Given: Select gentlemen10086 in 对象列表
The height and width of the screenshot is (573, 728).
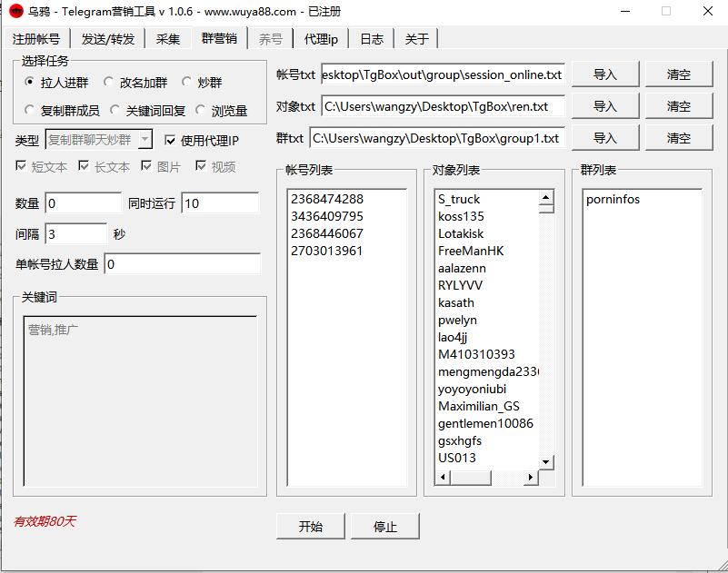Looking at the screenshot, I should click(x=485, y=423).
